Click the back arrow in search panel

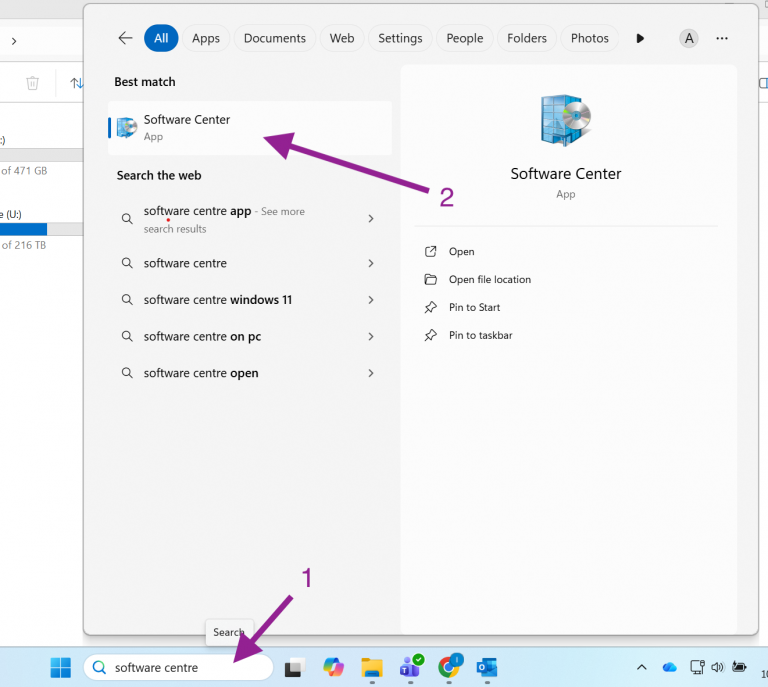point(125,38)
